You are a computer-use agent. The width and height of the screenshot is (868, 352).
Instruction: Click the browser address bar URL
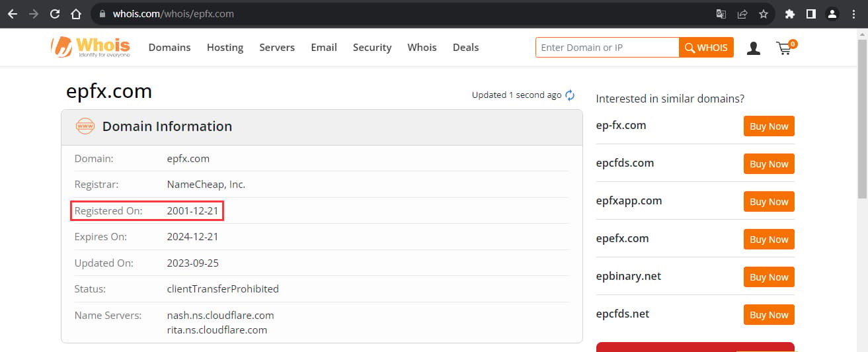(x=173, y=13)
